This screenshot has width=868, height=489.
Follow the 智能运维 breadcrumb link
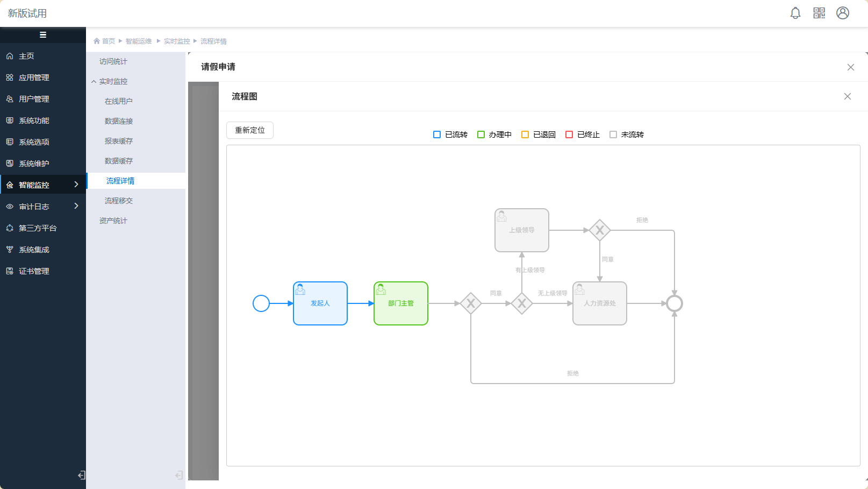click(139, 41)
